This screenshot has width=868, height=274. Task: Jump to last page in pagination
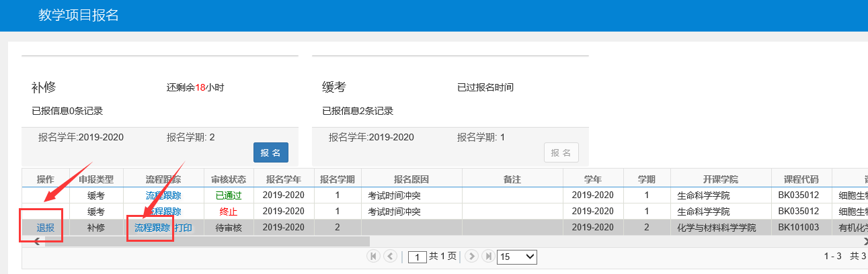489,256
